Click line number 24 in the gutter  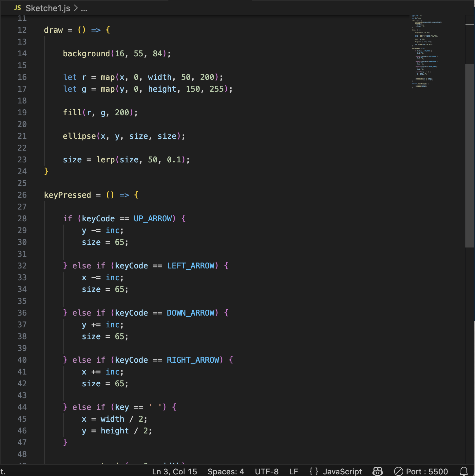coord(22,172)
